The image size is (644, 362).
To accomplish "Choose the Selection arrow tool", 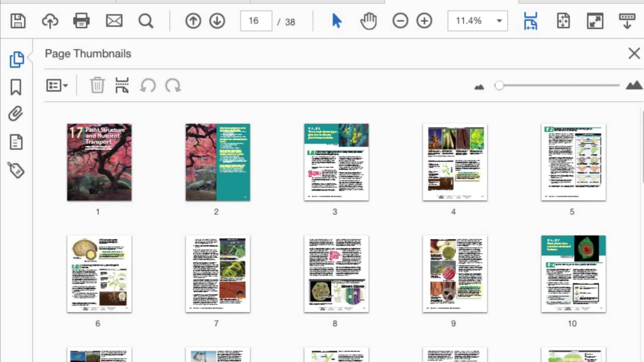I will pyautogui.click(x=337, y=21).
